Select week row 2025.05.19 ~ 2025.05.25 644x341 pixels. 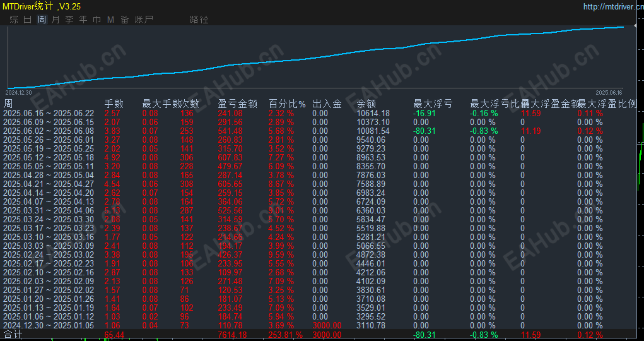tap(49, 148)
